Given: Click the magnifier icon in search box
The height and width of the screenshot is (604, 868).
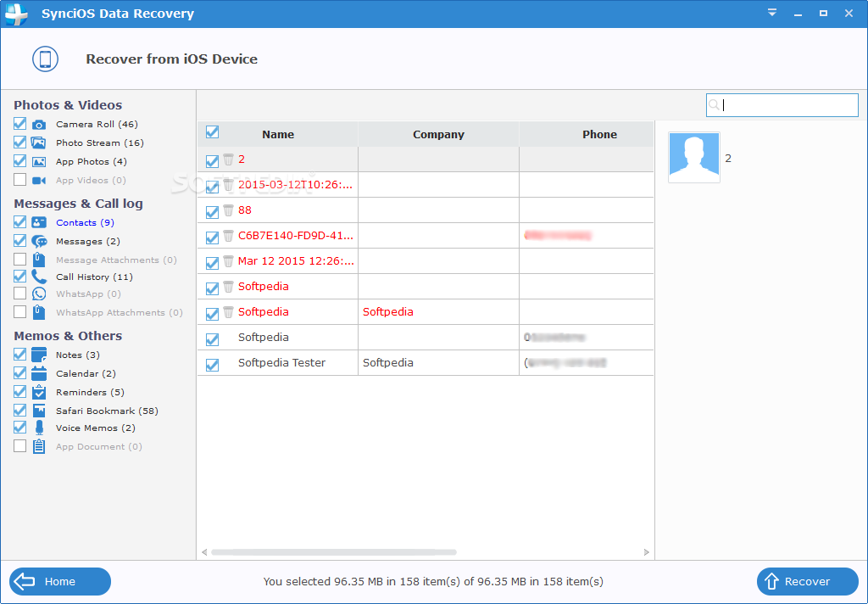Looking at the screenshot, I should tap(714, 104).
